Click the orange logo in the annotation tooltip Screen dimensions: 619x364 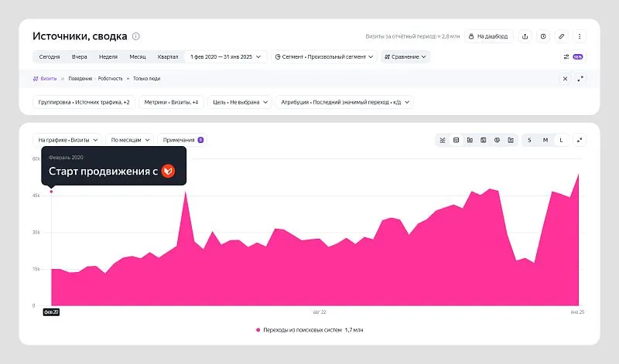coord(168,171)
